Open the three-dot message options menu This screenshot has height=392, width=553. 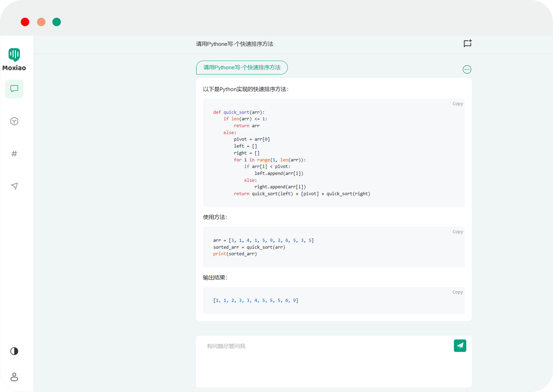tap(467, 69)
